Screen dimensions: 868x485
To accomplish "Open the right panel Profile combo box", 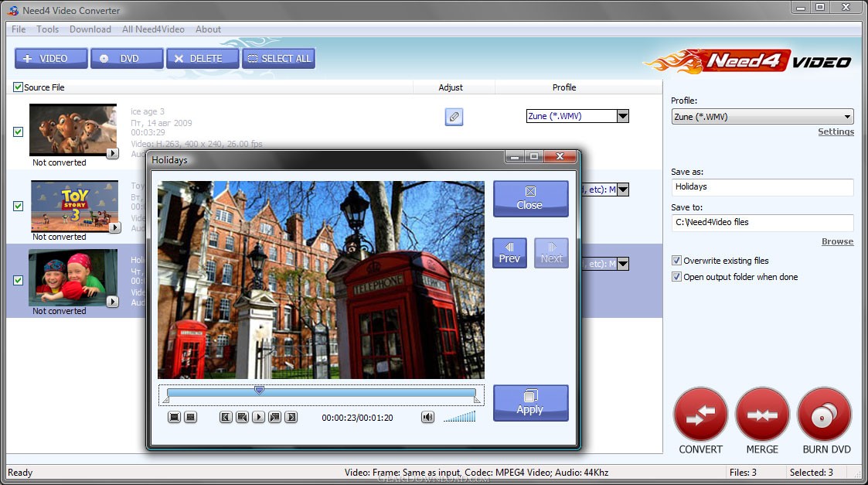I will click(762, 116).
